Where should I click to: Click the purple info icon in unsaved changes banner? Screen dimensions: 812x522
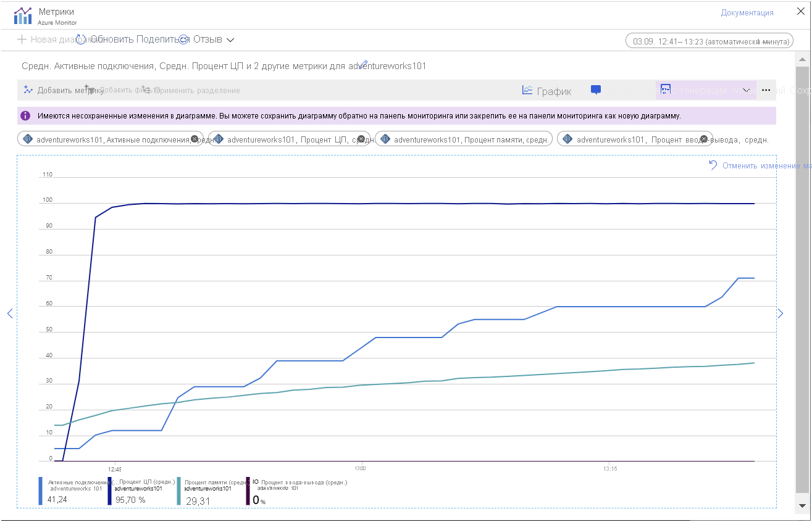click(x=25, y=115)
